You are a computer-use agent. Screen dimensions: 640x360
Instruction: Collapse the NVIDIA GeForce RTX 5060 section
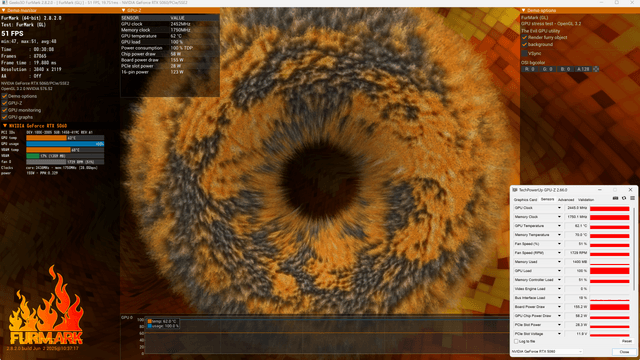pyautogui.click(x=5, y=126)
